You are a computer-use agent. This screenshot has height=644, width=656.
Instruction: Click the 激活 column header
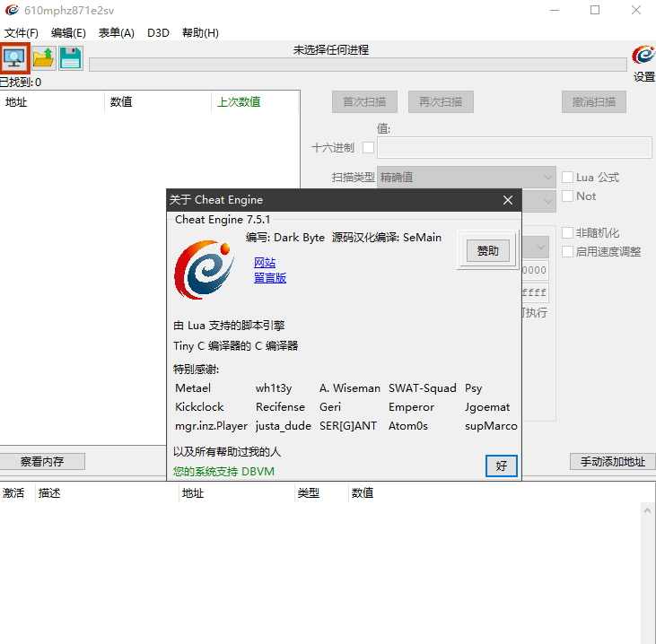coord(17,493)
